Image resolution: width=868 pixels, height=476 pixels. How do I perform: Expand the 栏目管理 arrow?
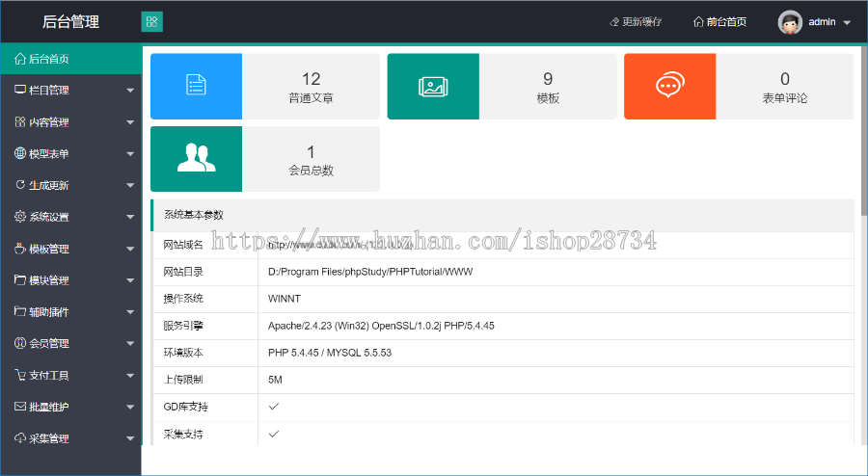point(130,92)
